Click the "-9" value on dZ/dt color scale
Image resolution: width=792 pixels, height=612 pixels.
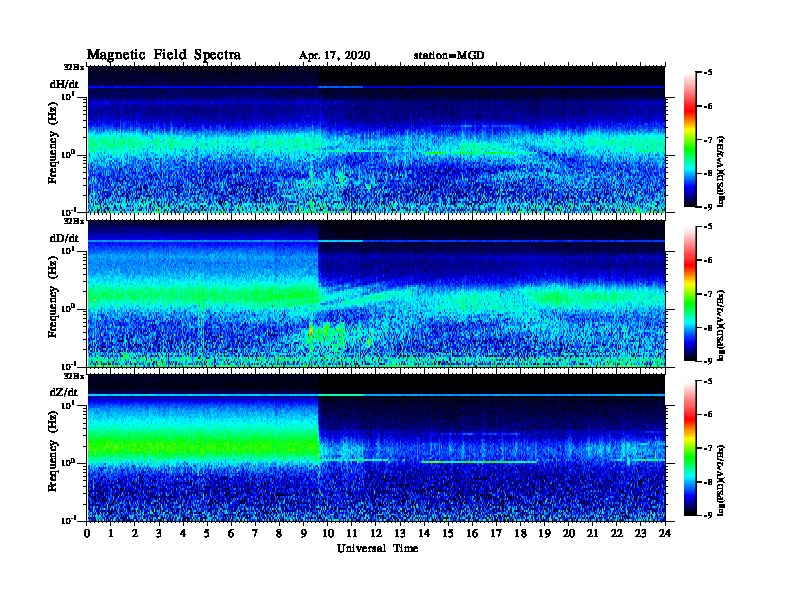click(708, 515)
